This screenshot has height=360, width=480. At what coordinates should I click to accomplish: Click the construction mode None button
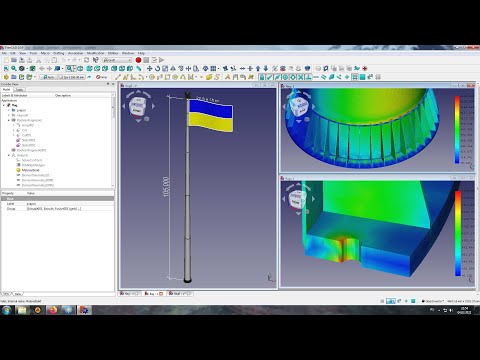[x=102, y=77]
